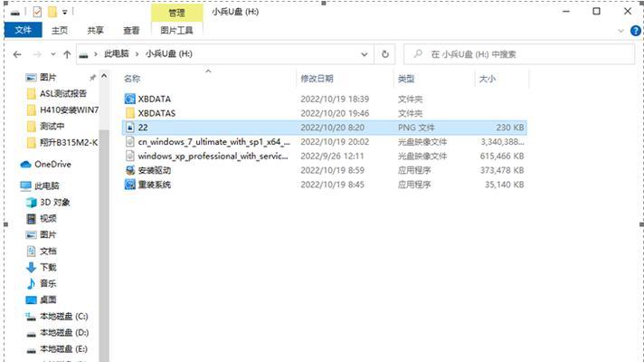Select the cn_windows_7_ultimate ISO file icon
This screenshot has width=644, height=362.
[129, 142]
